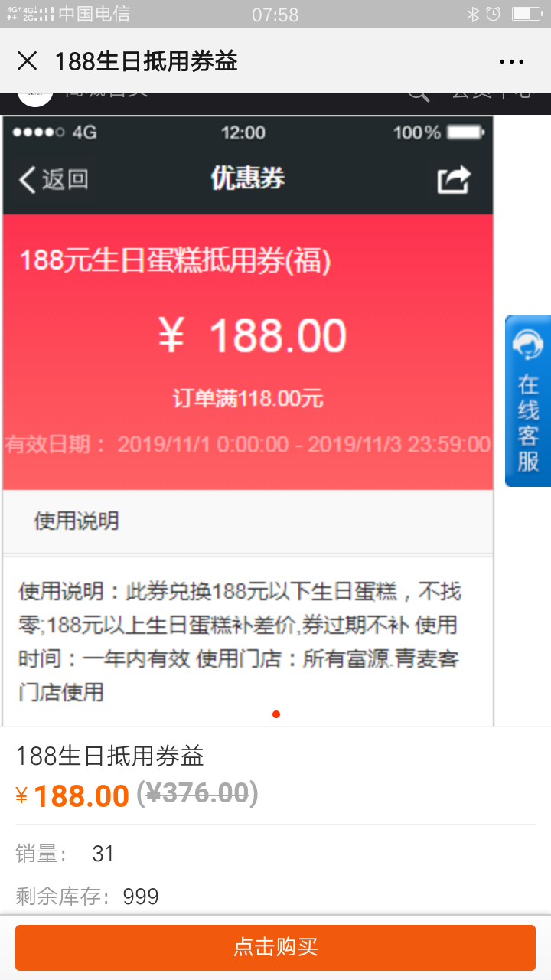Tap the 会员中心 link at the top right
This screenshot has width=551, height=980.
point(491,95)
